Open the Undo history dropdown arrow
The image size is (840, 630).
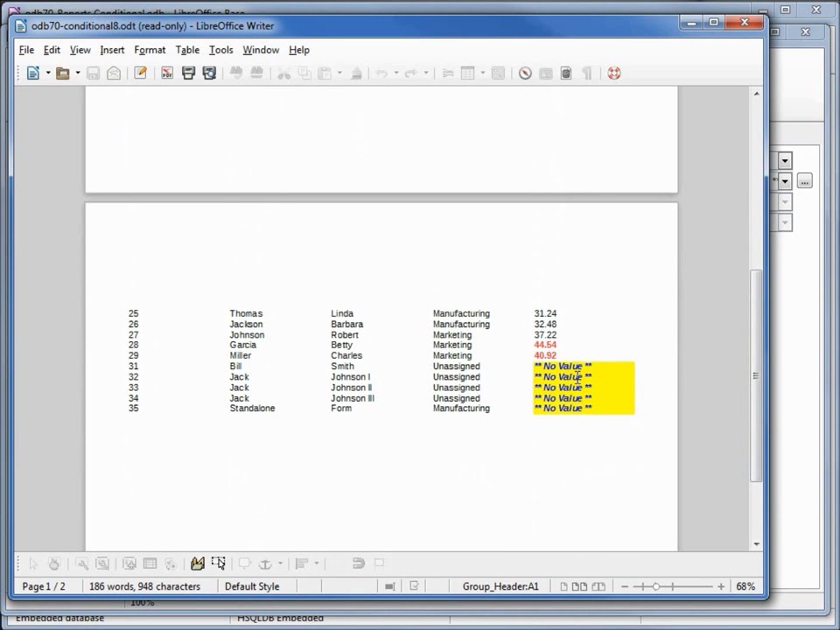point(395,73)
